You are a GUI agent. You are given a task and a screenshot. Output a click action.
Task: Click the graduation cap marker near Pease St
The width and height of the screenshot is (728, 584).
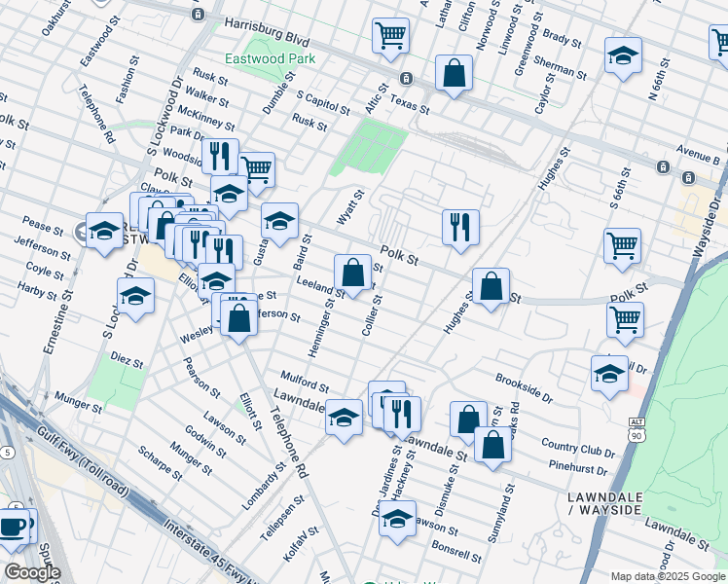pyautogui.click(x=104, y=231)
